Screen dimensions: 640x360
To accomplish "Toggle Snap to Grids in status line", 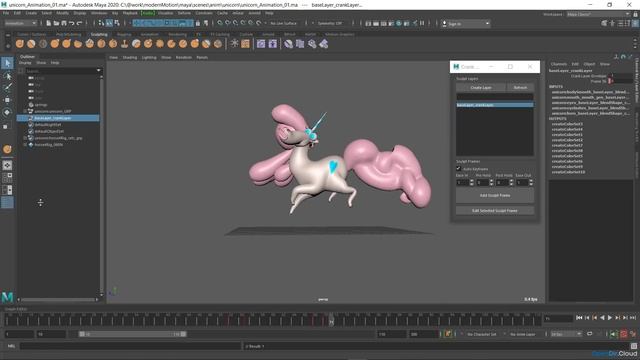I will 220,23.
